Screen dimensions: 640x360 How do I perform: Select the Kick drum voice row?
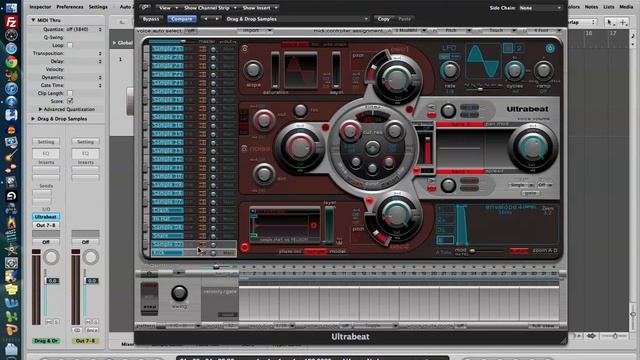[193, 253]
